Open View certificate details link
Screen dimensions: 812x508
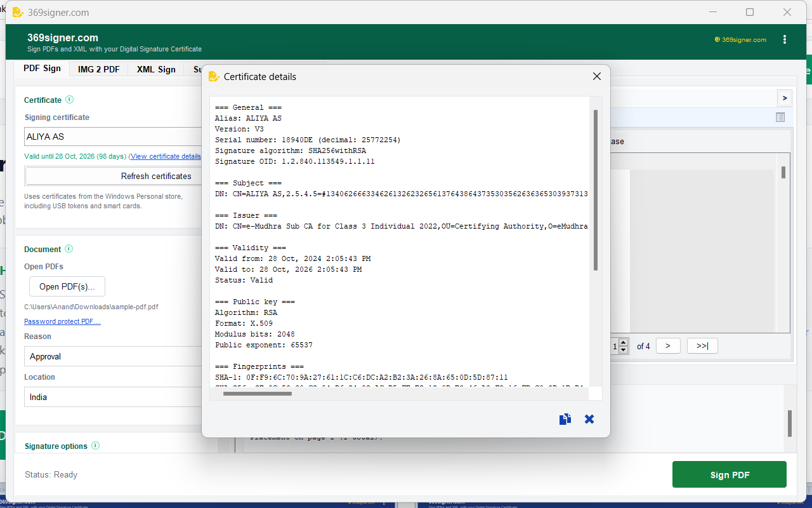[166, 156]
